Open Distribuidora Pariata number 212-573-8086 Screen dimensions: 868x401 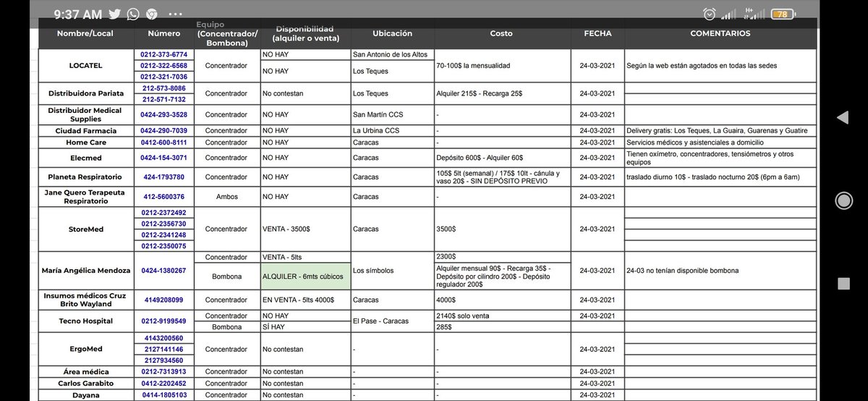coord(163,88)
